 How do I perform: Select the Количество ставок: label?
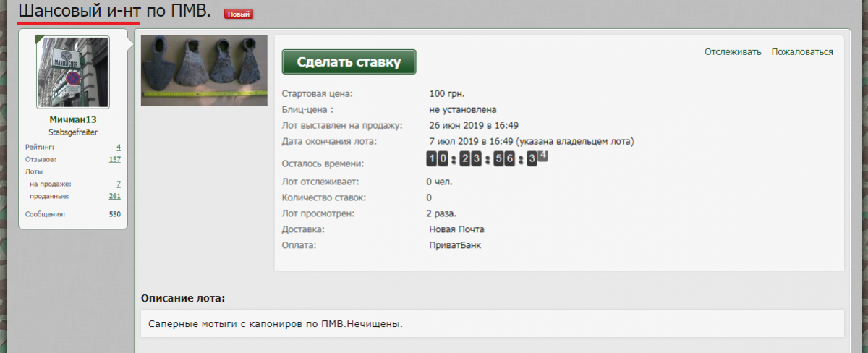[x=324, y=197]
